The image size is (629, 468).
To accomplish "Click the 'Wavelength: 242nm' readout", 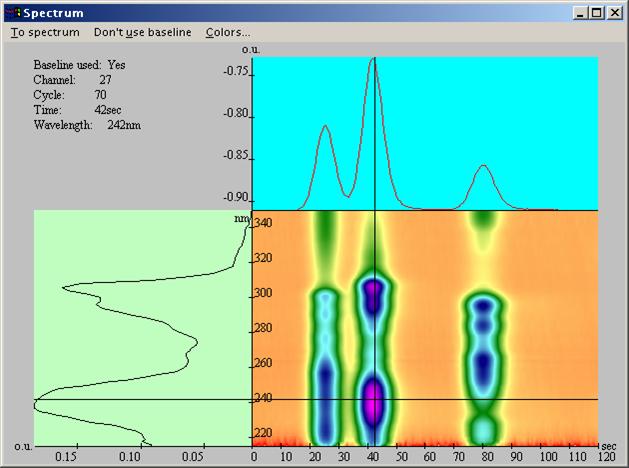I will click(x=87, y=125).
